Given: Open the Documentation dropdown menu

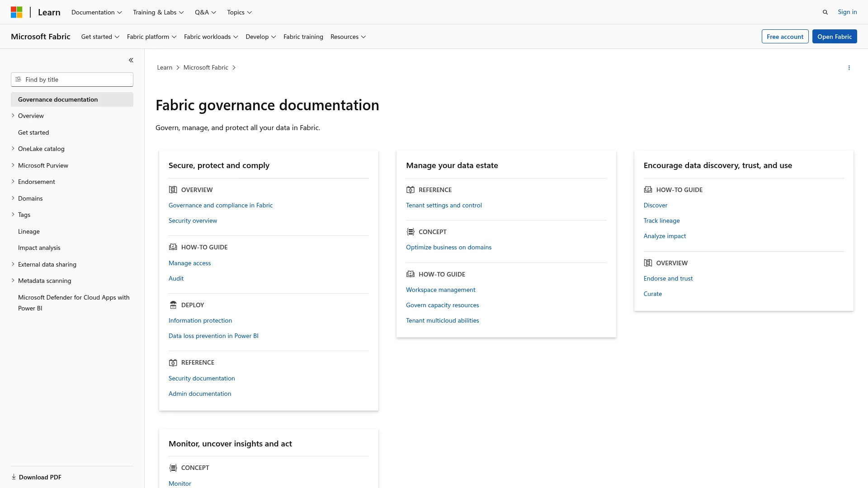Looking at the screenshot, I should [96, 12].
